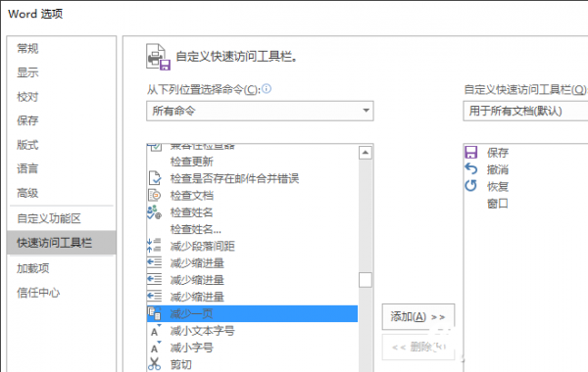The image size is (588, 372).
Task: Click the 添加(A) >> button
Action: coord(418,317)
